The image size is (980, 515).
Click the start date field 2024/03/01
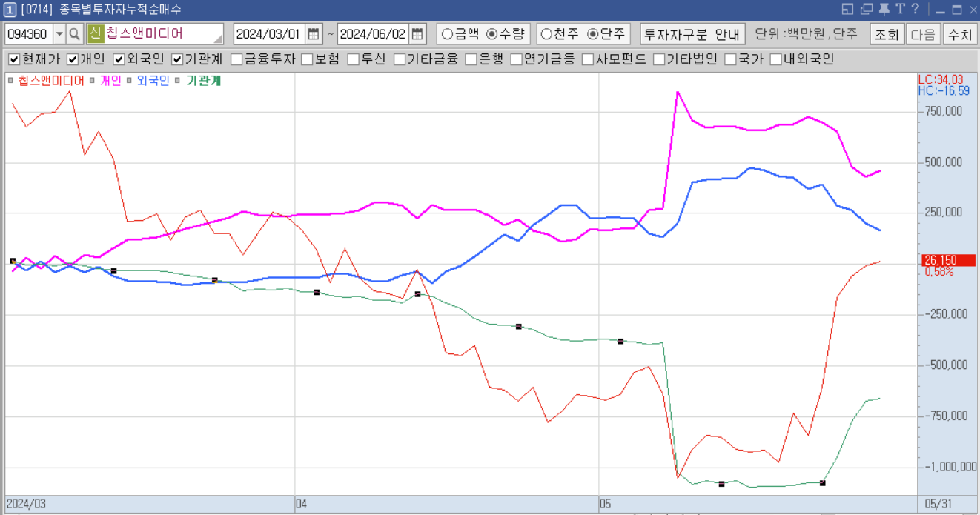(270, 34)
